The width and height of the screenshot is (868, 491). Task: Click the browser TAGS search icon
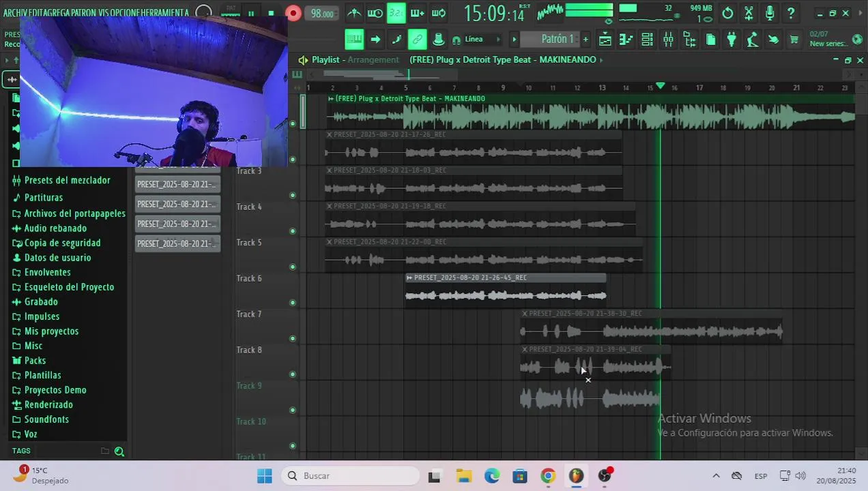(x=119, y=451)
